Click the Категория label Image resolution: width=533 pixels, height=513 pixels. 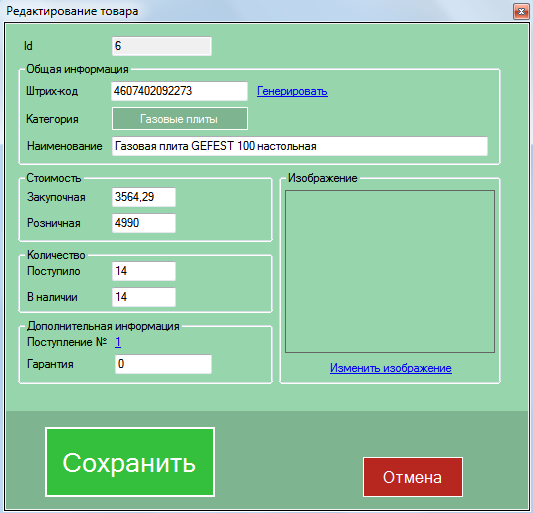52,119
